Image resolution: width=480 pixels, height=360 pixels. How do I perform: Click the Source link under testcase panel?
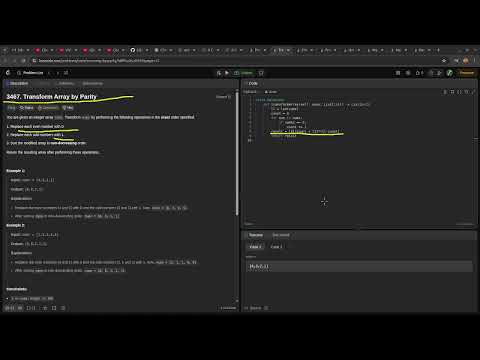(x=255, y=308)
